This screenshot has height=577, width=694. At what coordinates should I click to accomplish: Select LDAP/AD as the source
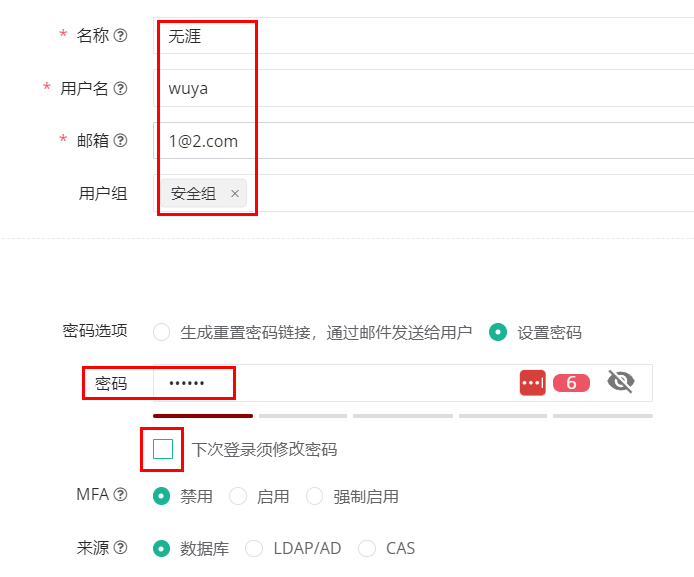[254, 548]
